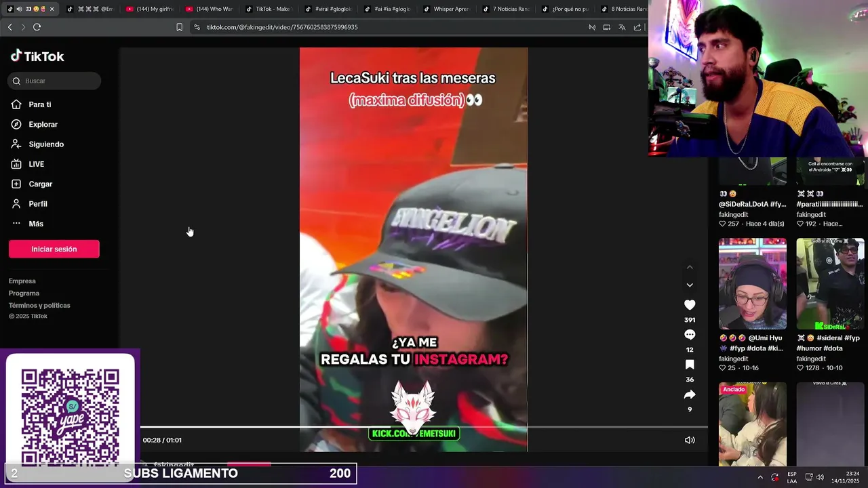Show hidden icons in the system tray

(x=760, y=477)
